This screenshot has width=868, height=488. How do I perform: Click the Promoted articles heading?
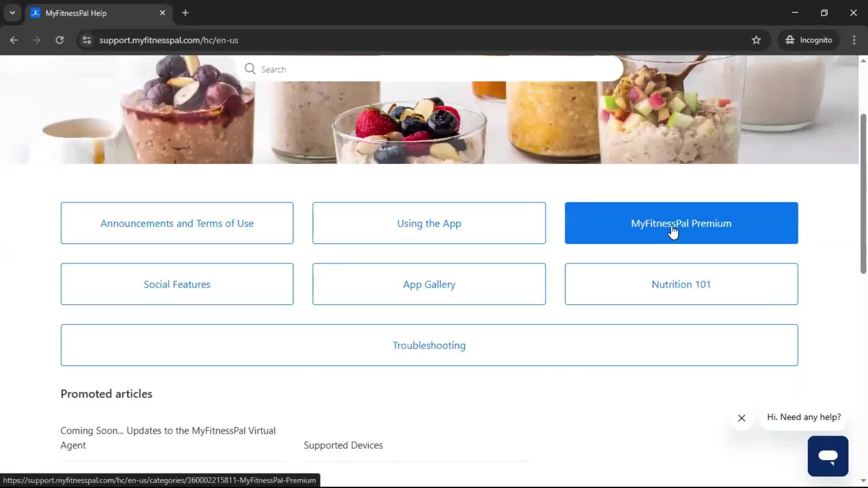tap(106, 394)
